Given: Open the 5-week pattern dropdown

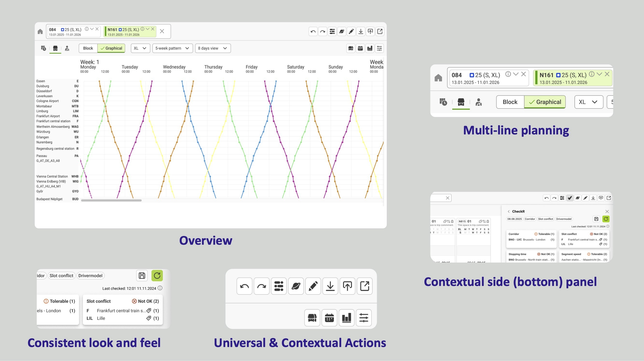Looking at the screenshot, I should tap(172, 48).
